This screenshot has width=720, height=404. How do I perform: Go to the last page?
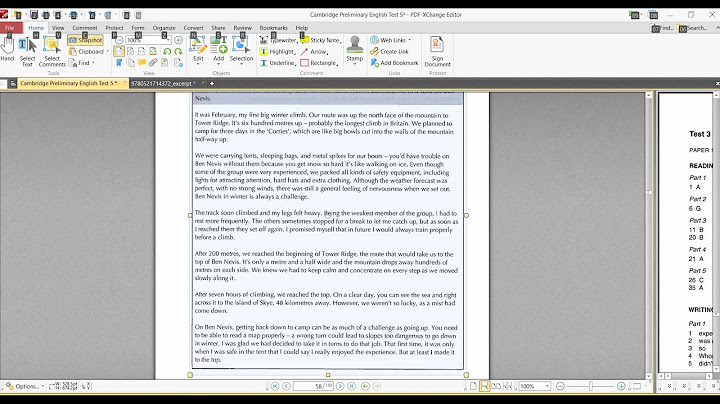pos(351,387)
